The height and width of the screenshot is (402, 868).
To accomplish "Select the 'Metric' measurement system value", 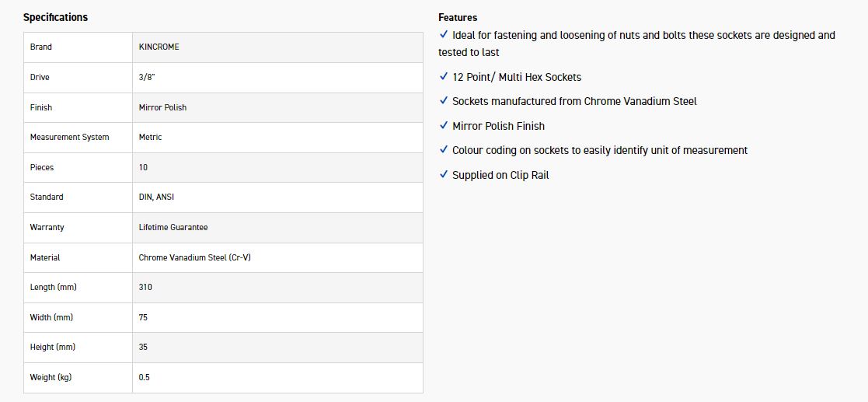I will [150, 137].
